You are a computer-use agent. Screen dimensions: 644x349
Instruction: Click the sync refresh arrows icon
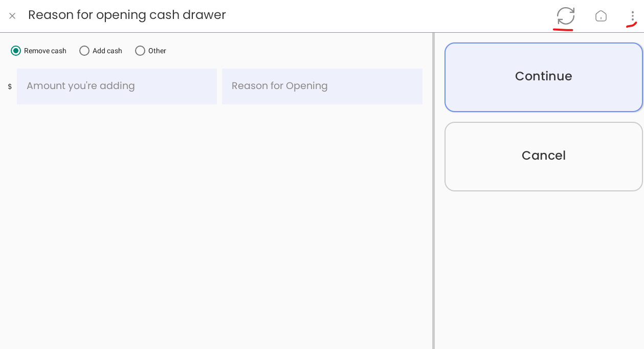tap(566, 15)
